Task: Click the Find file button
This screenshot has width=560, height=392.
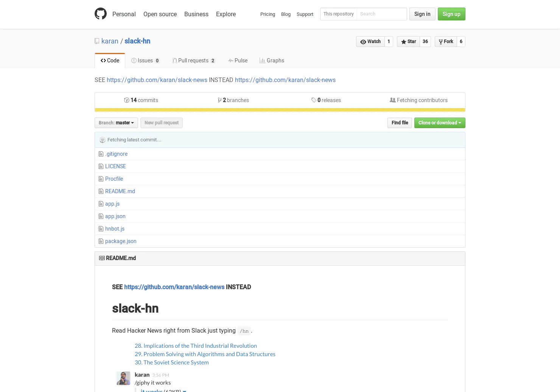Action: [400, 123]
